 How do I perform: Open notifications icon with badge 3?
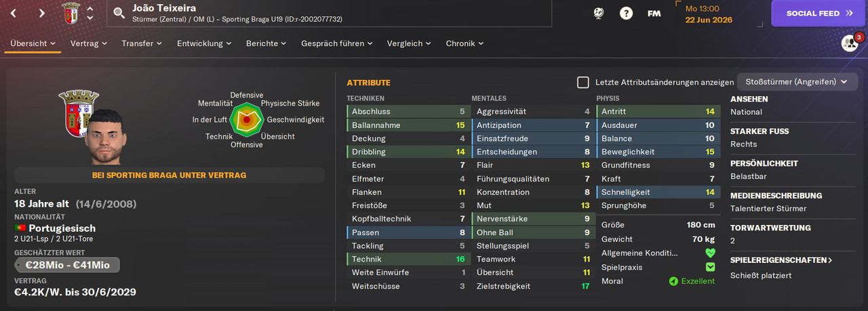850,43
